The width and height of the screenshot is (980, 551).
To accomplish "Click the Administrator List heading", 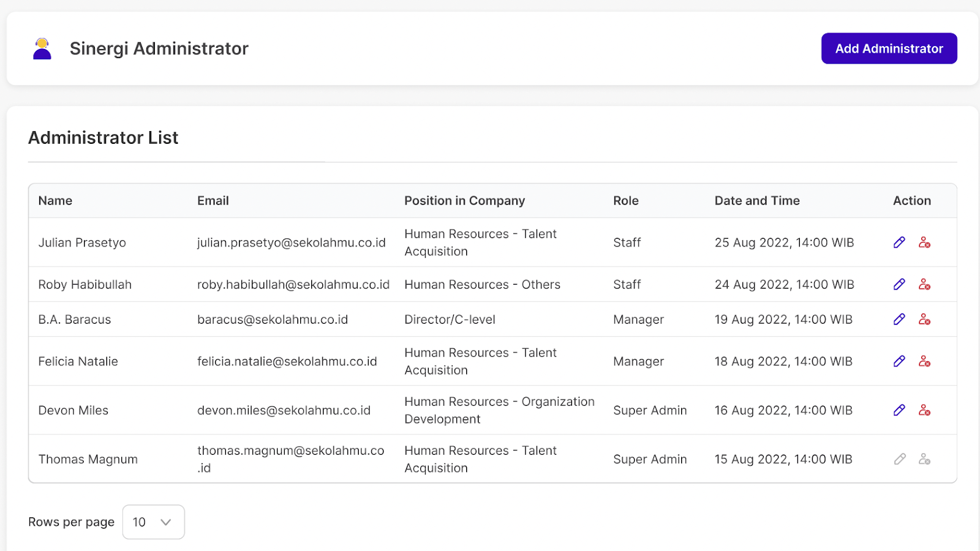I will [x=104, y=138].
